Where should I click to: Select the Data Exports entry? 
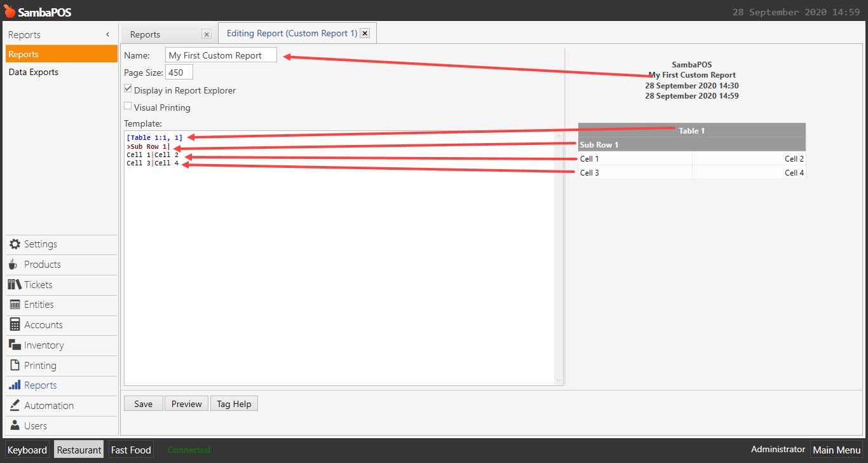(33, 72)
